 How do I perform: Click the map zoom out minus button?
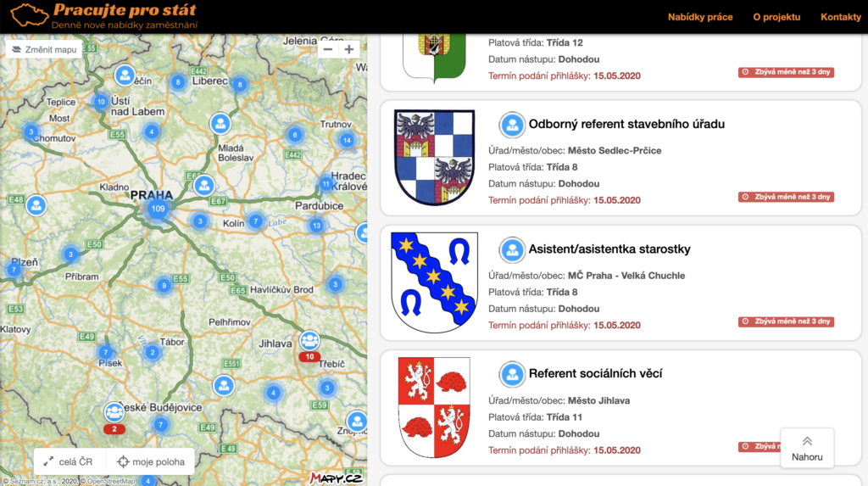pyautogui.click(x=329, y=49)
